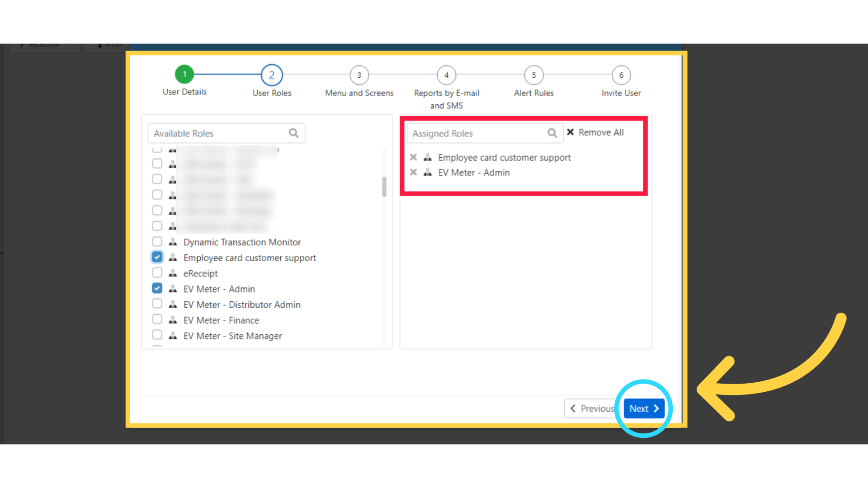The height and width of the screenshot is (488, 868).
Task: Check EV Meter - Site Manager role
Action: coord(157,335)
